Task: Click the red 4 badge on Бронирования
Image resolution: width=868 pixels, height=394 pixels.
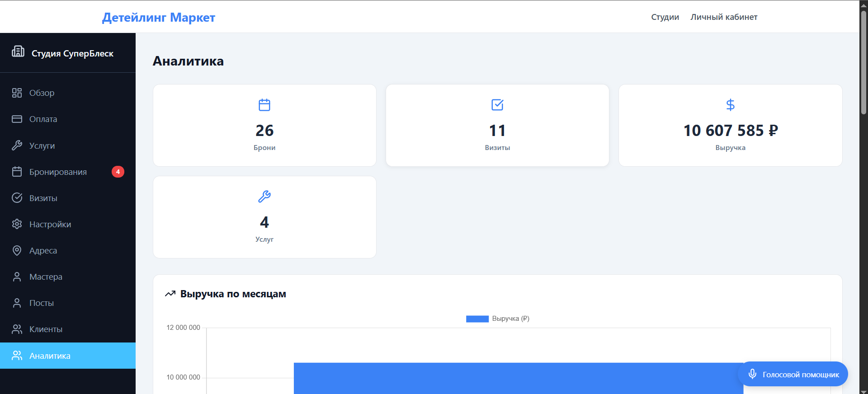Action: tap(118, 172)
